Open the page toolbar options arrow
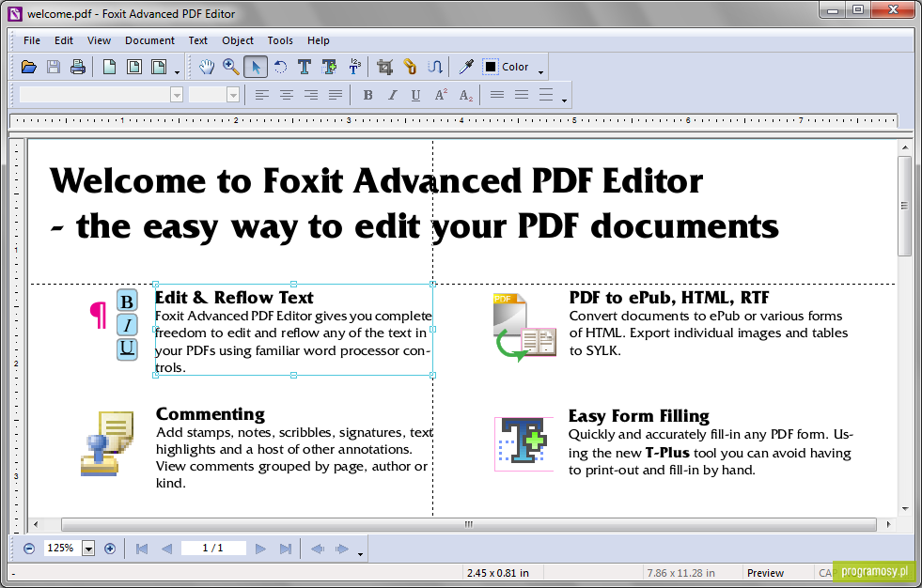The image size is (922, 588). pyautogui.click(x=177, y=73)
